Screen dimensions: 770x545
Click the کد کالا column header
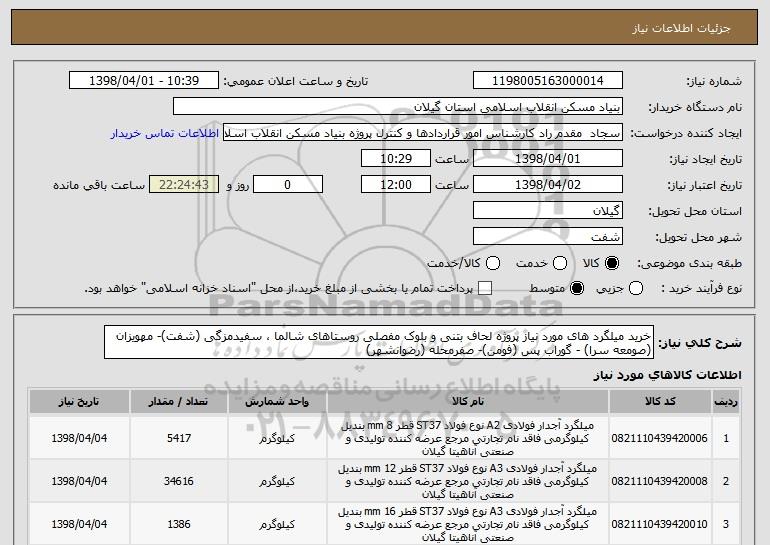point(660,402)
